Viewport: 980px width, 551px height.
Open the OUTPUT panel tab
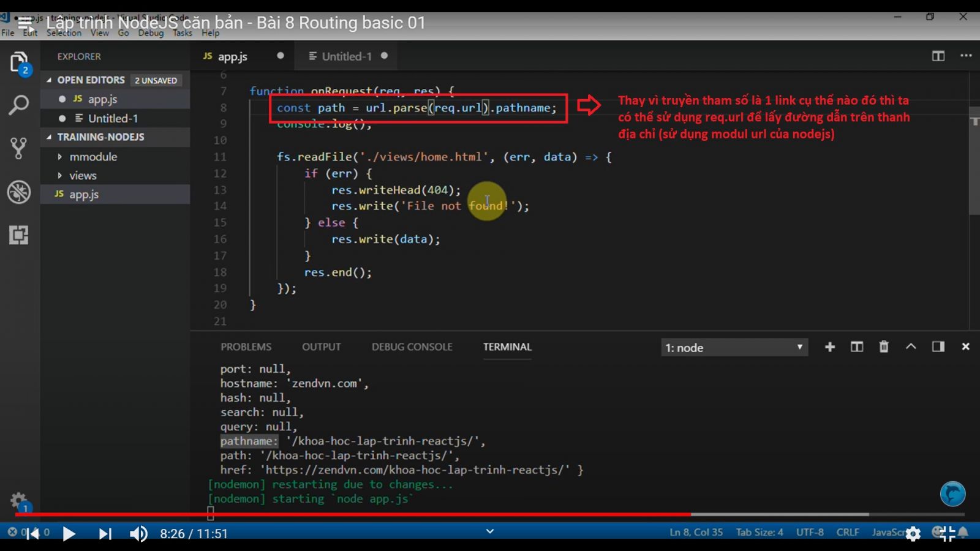[x=321, y=347]
